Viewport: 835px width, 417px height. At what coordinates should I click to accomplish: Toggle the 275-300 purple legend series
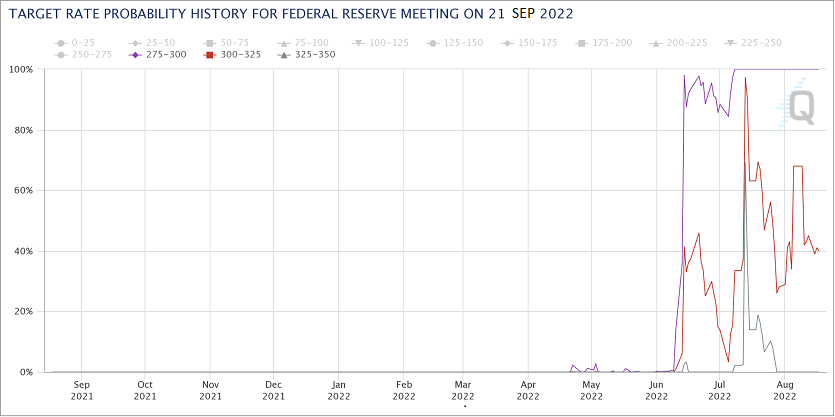tap(158, 54)
